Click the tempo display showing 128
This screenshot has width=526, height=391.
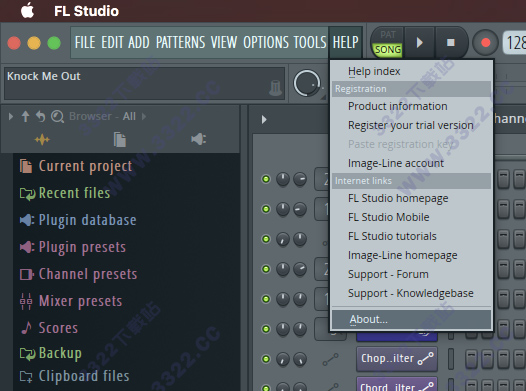coord(514,43)
